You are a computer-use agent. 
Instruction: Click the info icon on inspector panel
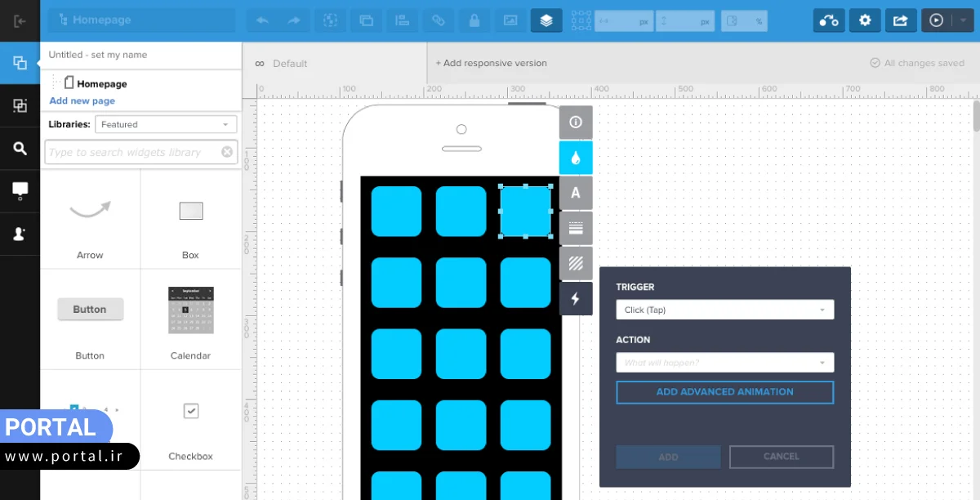tap(576, 123)
